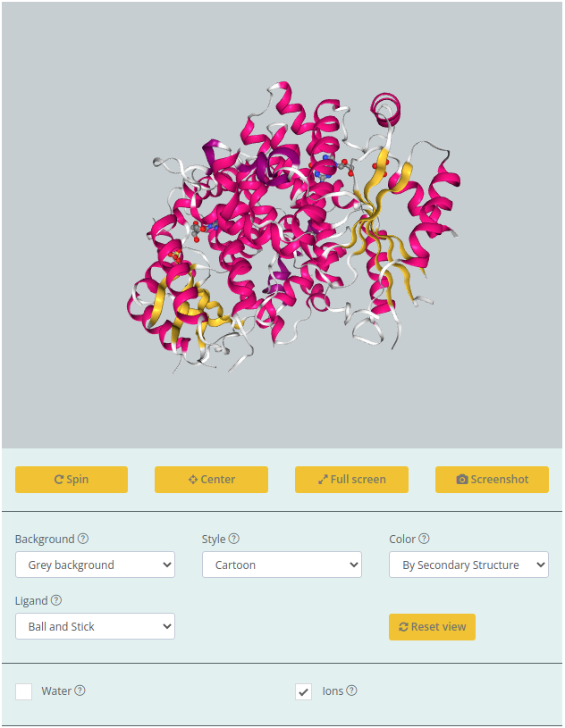This screenshot has height=728, width=565.
Task: Click the camera Screenshot button
Action: [x=492, y=480]
